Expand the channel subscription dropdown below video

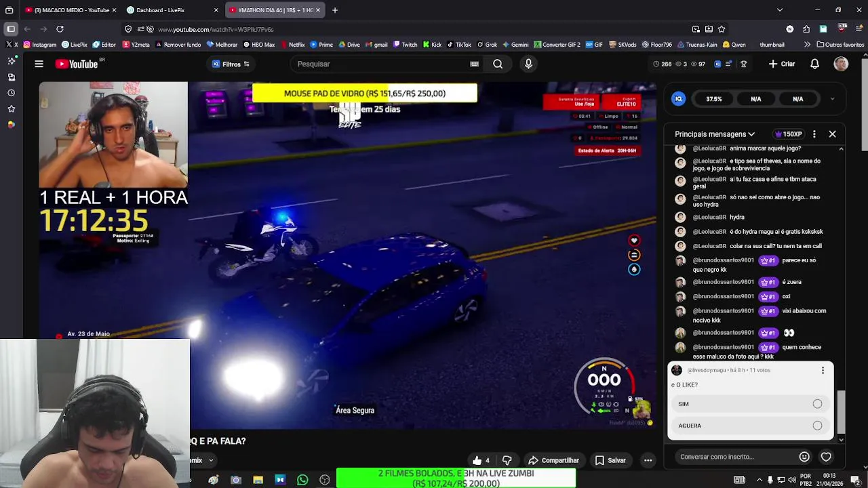click(211, 460)
